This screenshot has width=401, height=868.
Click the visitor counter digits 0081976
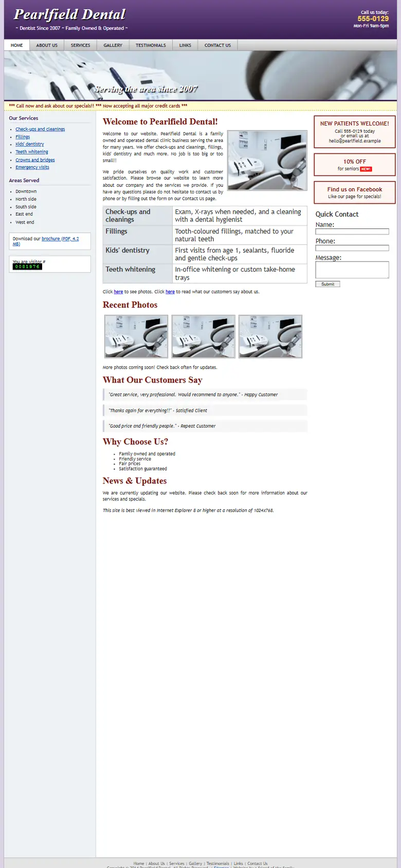27,266
